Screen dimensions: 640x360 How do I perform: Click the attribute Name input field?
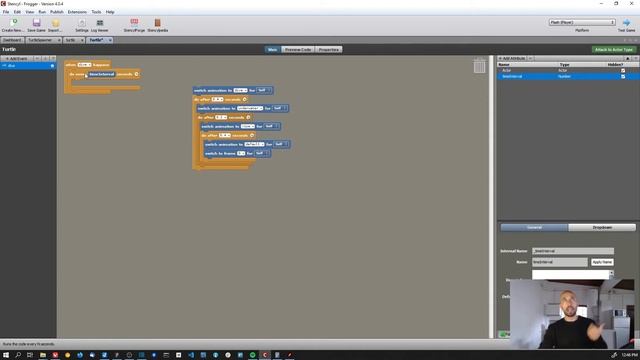point(560,262)
